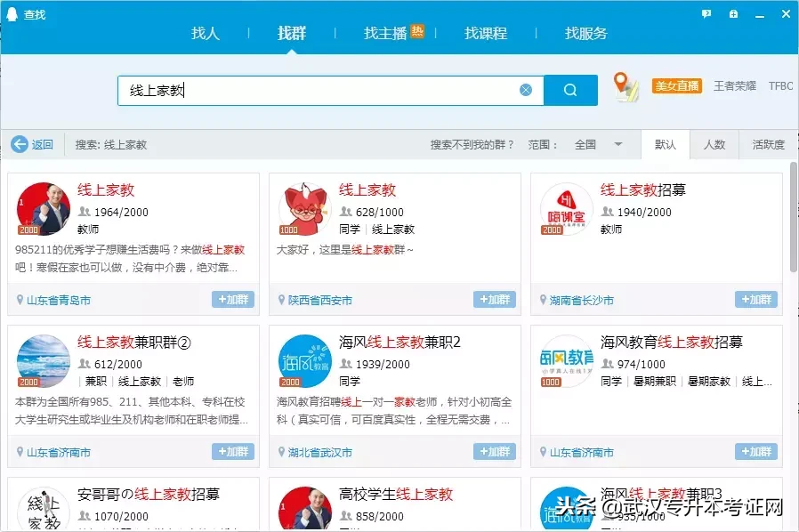Join 海风线上家教兼职2 via +加群
The image size is (799, 532).
pos(495,451)
